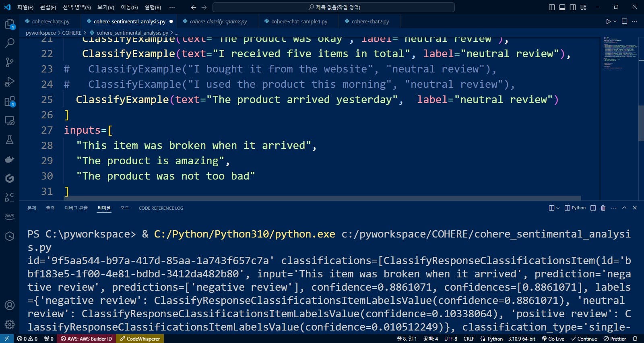
Task: Toggle the secondary side bar layout button
Action: 573,7
